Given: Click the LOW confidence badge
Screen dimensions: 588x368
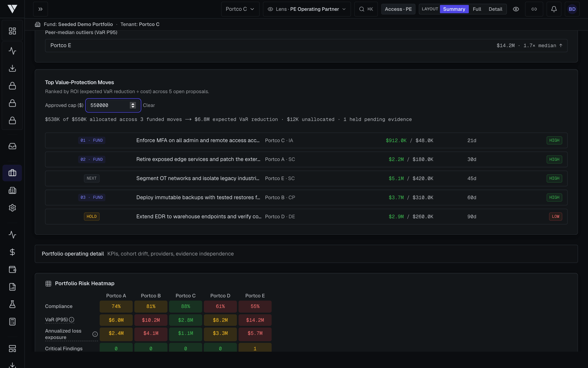Looking at the screenshot, I should coord(555,216).
